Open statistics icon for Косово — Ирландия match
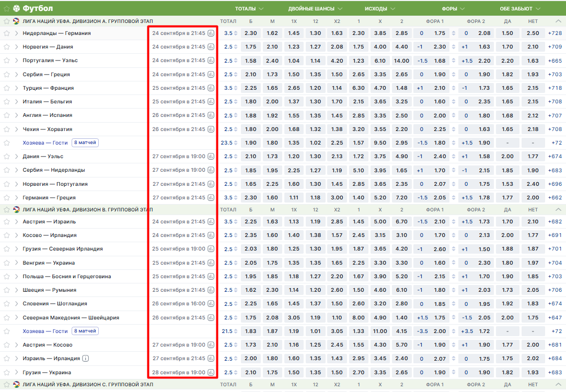This screenshot has height=392, width=566. (x=211, y=235)
